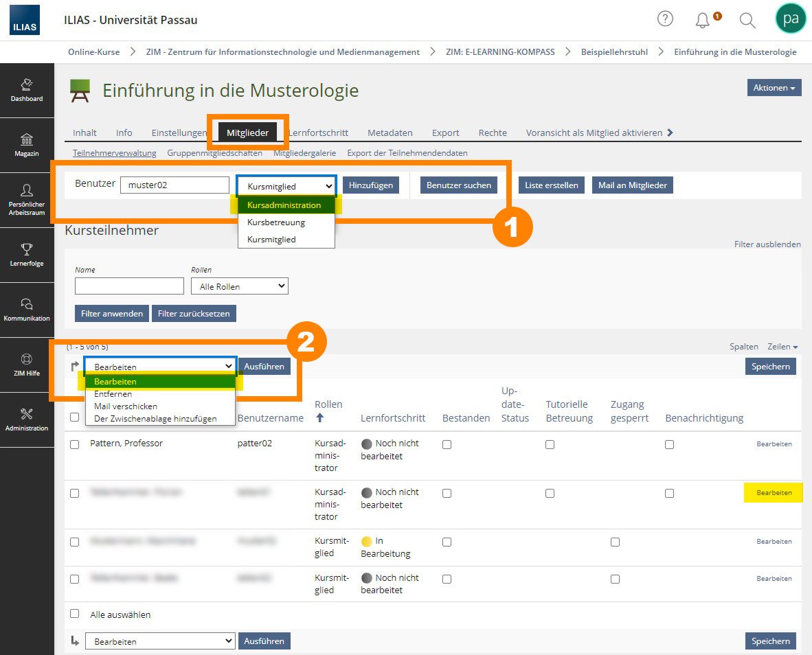Screen dimensions: 812x655
Task: Click the Liste erstellen button
Action: point(552,185)
